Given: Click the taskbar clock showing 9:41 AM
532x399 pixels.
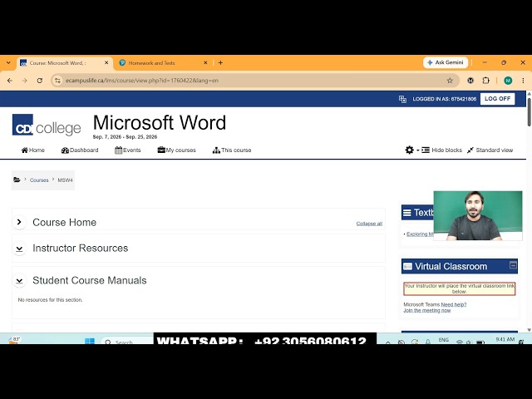Looking at the screenshot, I should pos(505,340).
